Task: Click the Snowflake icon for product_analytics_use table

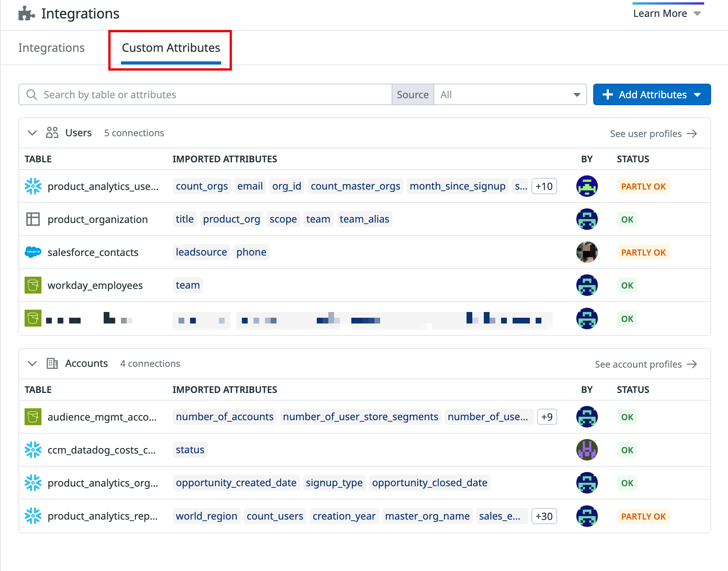Action: (33, 186)
